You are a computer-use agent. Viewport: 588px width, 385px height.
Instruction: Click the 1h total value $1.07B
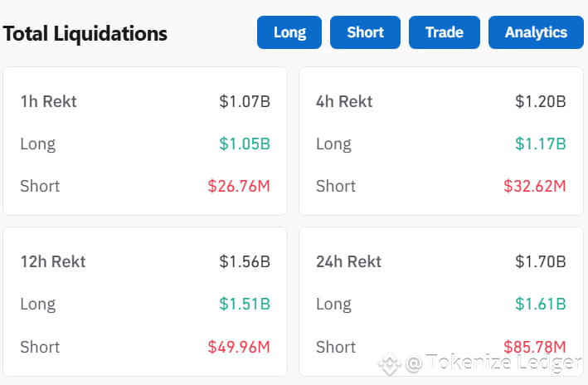(245, 101)
